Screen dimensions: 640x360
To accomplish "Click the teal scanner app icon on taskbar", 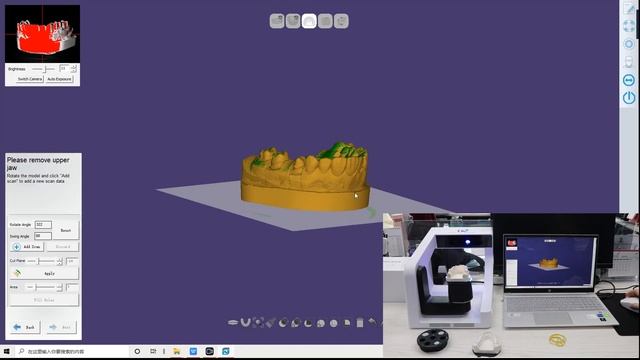I will 226,351.
